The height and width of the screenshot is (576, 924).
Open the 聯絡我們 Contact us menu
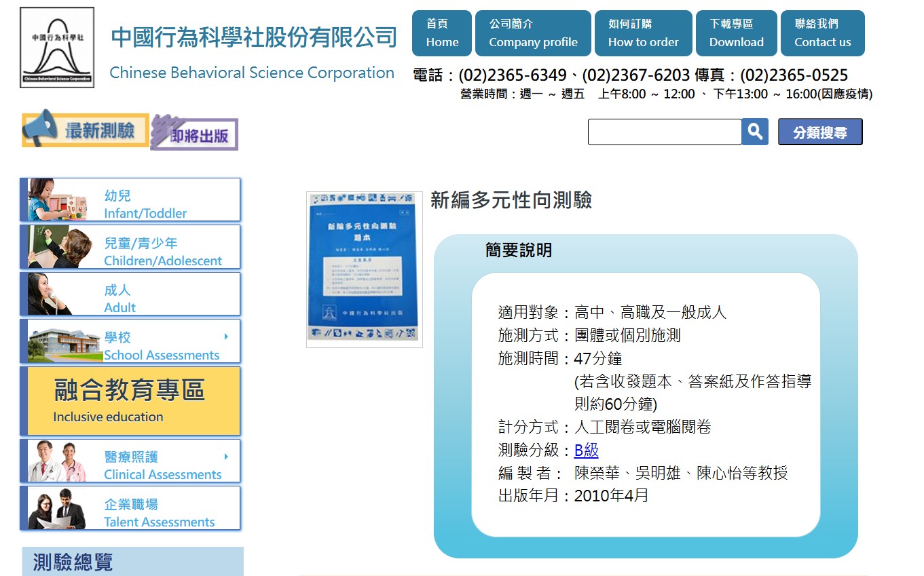coord(822,33)
